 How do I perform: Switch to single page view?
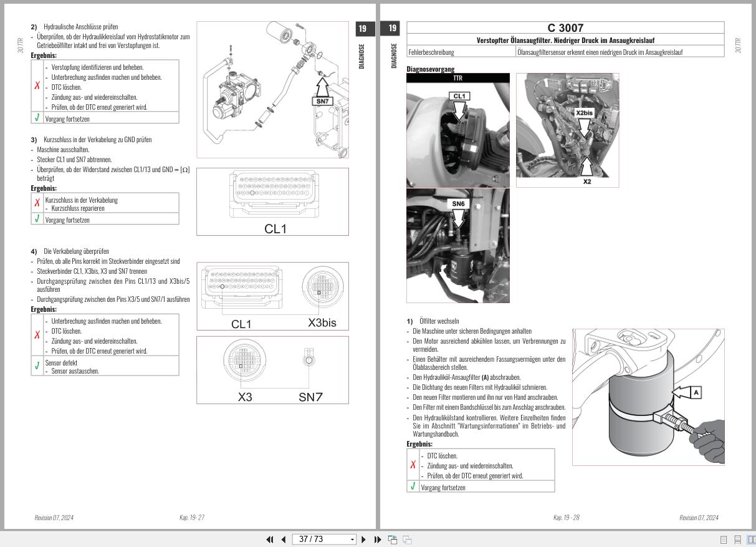click(724, 540)
